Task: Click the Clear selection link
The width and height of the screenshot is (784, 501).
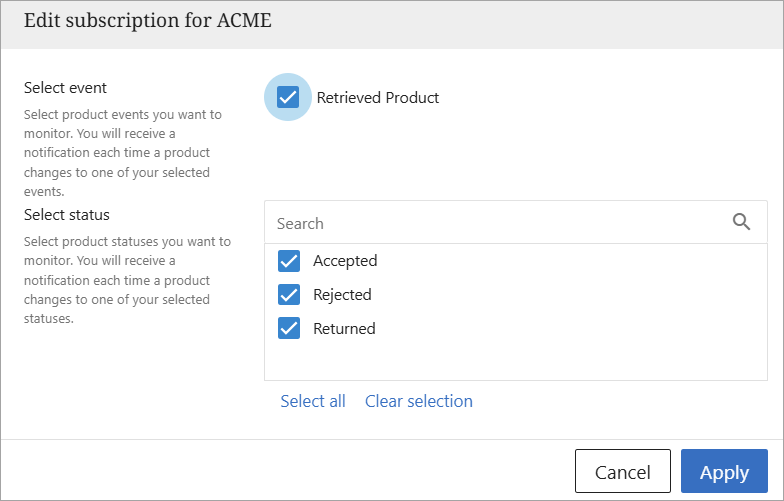Action: click(x=419, y=401)
